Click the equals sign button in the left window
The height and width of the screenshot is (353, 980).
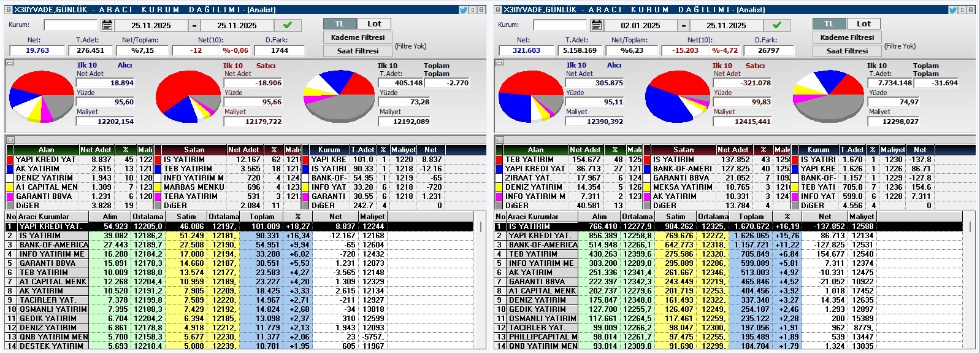(194, 26)
